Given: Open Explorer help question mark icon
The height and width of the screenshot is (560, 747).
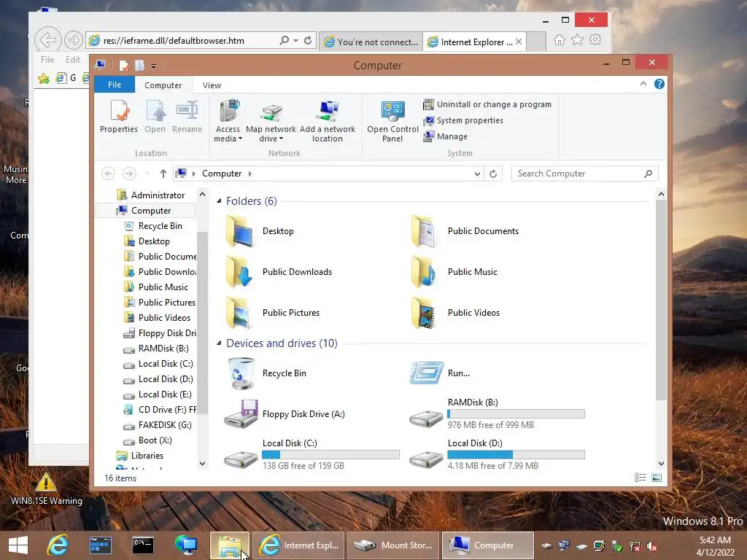Looking at the screenshot, I should 659,85.
